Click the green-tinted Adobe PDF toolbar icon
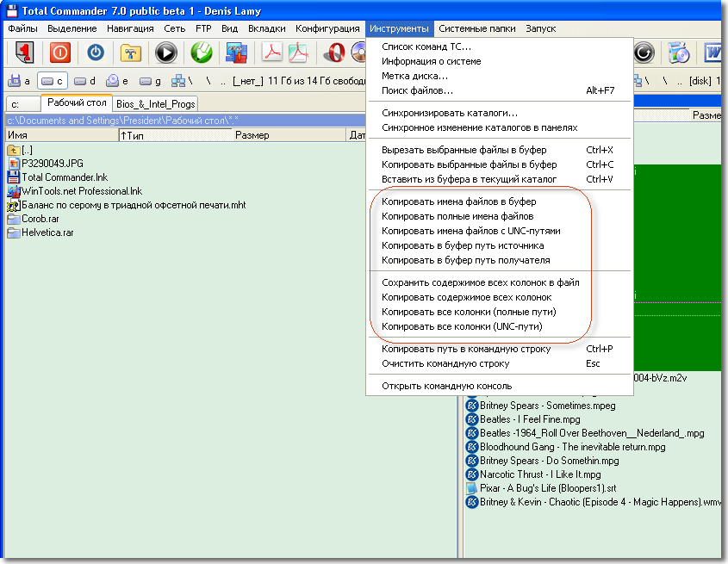Screen dimensions: 728x564 click(x=298, y=52)
